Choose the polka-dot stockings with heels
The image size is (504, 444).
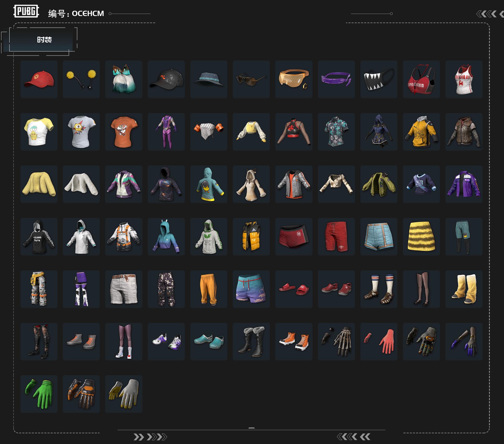pyautogui.click(x=421, y=289)
